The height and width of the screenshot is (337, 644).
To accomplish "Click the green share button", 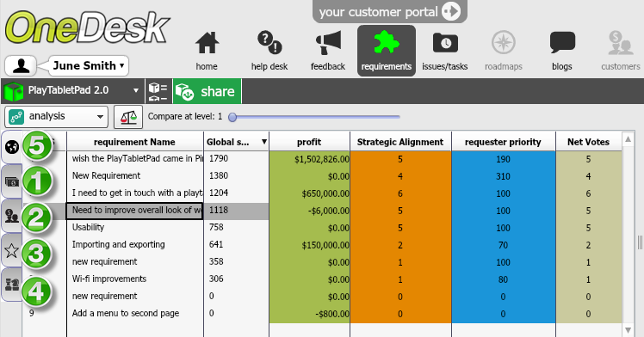I will coord(207,91).
